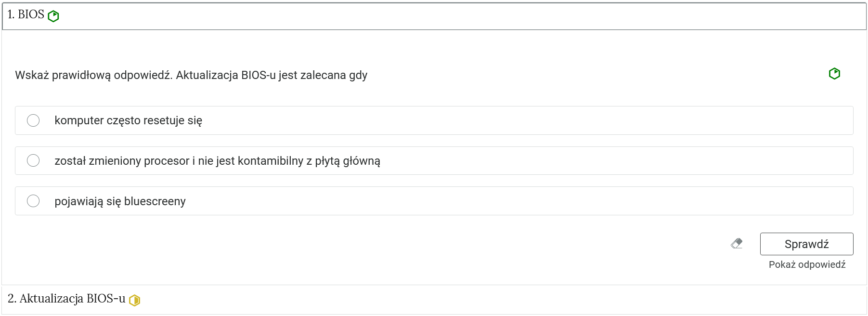This screenshot has height=316, width=868.
Task: Mark the radio button "pojawiają się bluescreeny"
Action: pyautogui.click(x=33, y=201)
